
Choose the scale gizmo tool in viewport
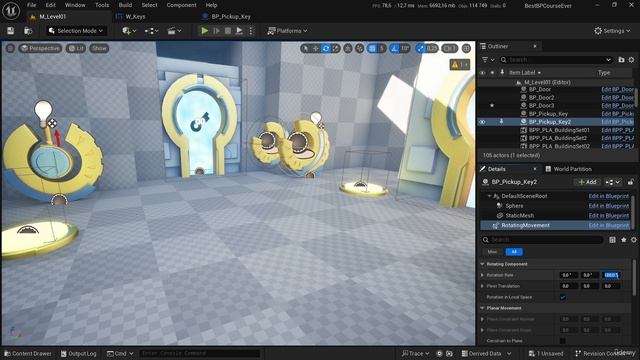click(x=336, y=49)
